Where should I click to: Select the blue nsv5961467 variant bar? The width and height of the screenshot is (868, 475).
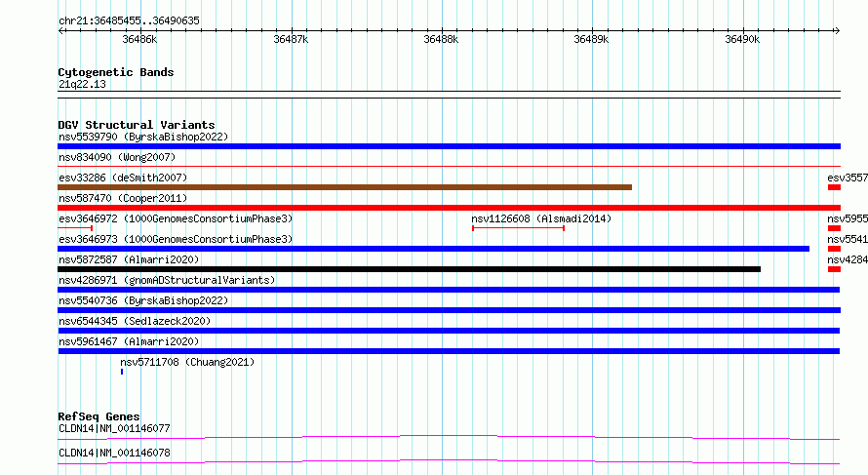click(449, 351)
